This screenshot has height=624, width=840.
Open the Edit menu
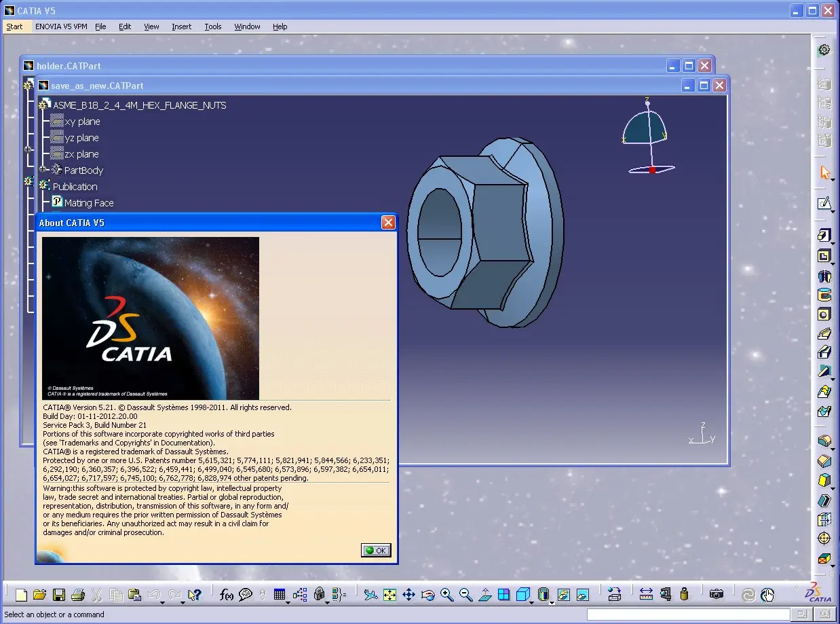125,26
